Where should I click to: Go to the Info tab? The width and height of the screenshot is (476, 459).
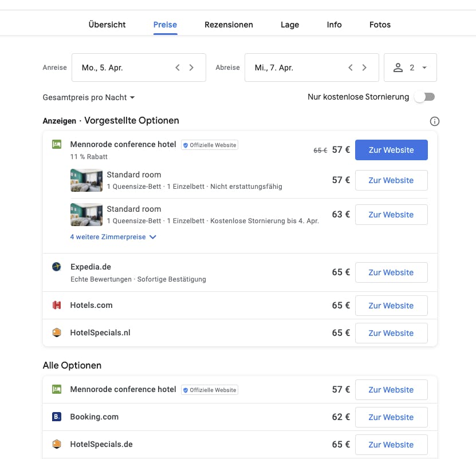coord(334,25)
